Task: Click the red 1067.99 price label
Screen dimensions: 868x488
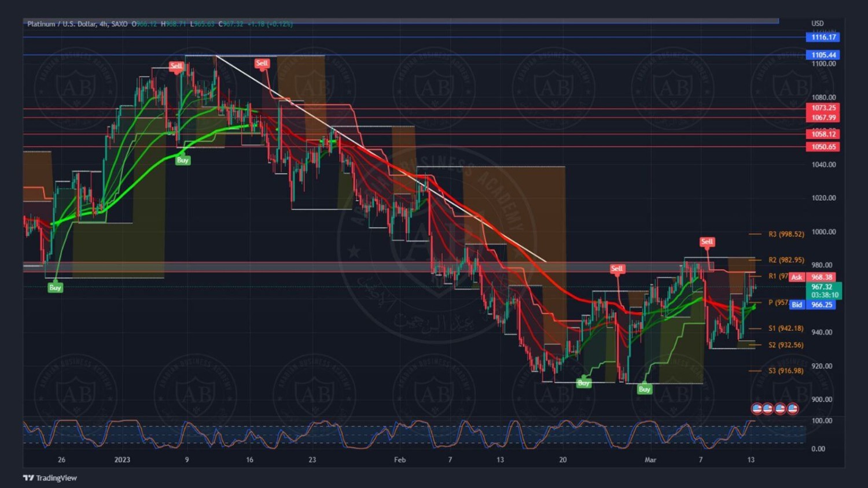Action: [823, 117]
